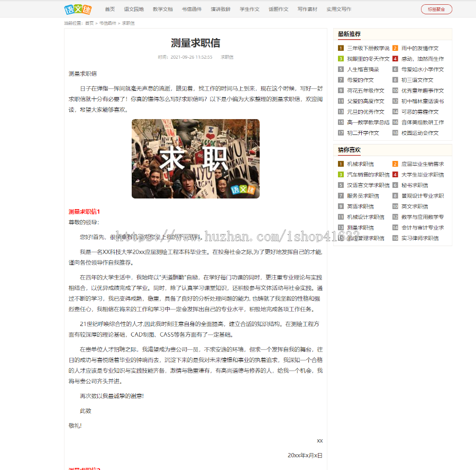
Task: Open recommended article 初三语文作文
Action: click(417, 80)
